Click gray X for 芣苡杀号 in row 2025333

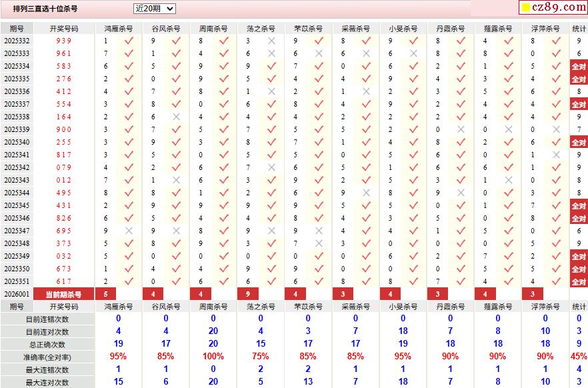(319, 53)
